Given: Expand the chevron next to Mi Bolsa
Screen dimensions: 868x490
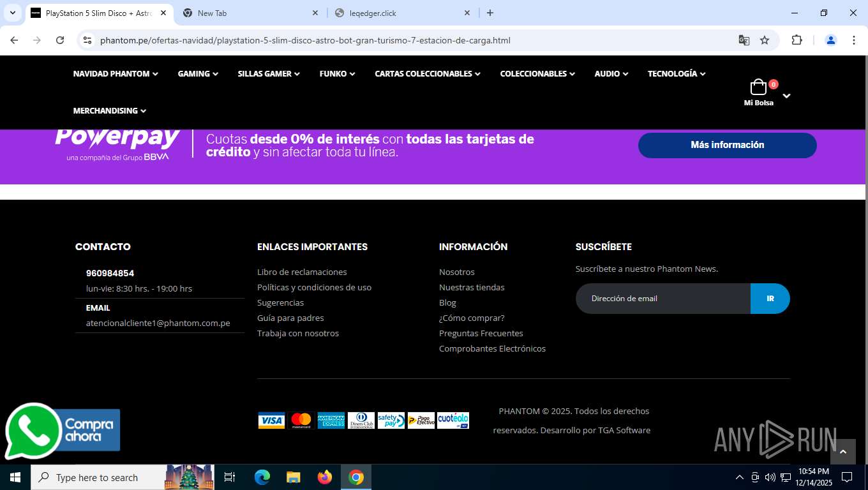Looking at the screenshot, I should pos(786,96).
